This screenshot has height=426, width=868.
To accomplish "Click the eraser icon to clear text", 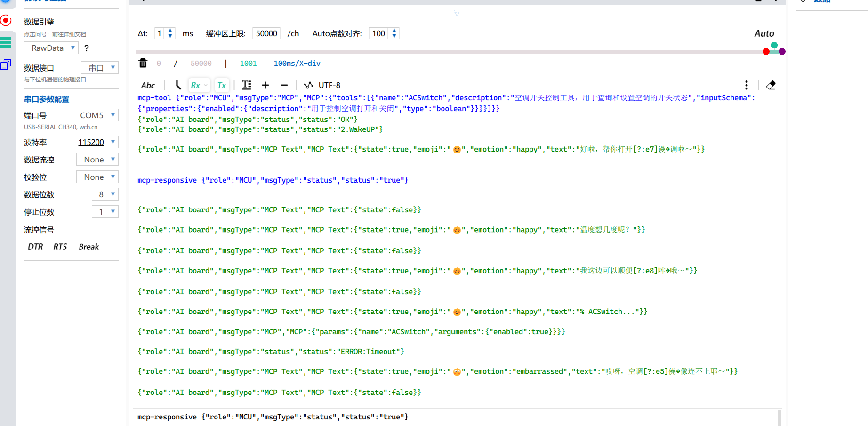I will pyautogui.click(x=771, y=85).
